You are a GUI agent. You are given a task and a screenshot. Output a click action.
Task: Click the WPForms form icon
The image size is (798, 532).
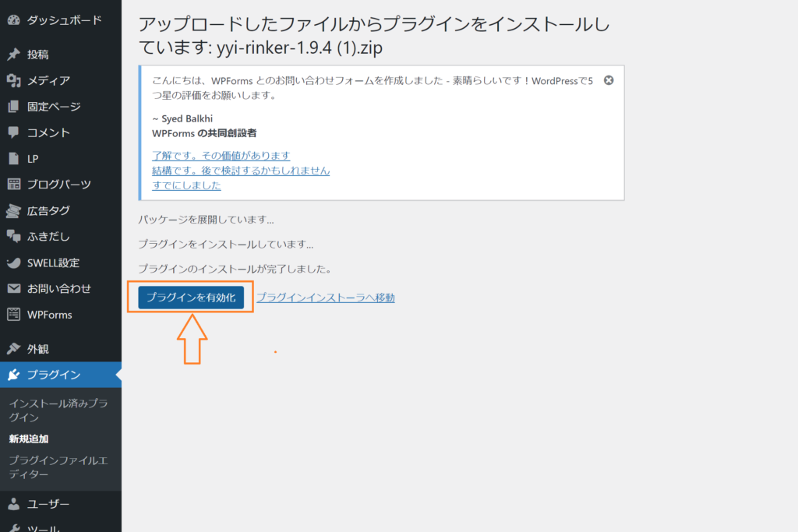tap(14, 315)
